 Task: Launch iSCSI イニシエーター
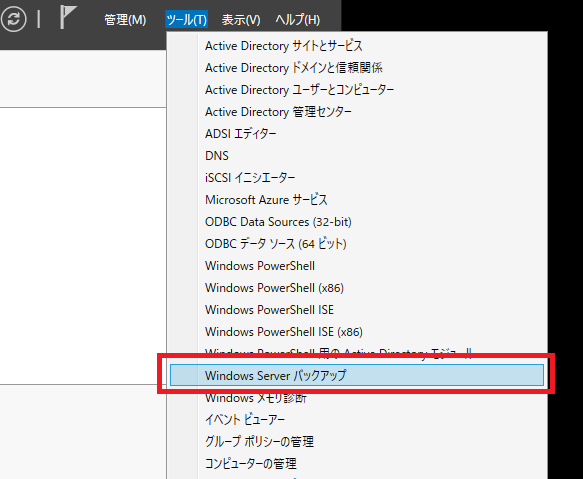point(357,177)
